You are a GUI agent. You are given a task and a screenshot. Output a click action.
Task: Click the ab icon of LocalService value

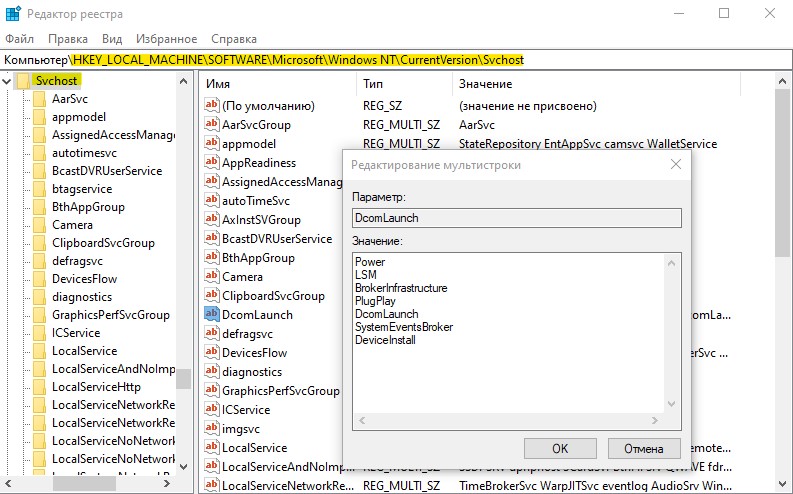pyautogui.click(x=211, y=447)
